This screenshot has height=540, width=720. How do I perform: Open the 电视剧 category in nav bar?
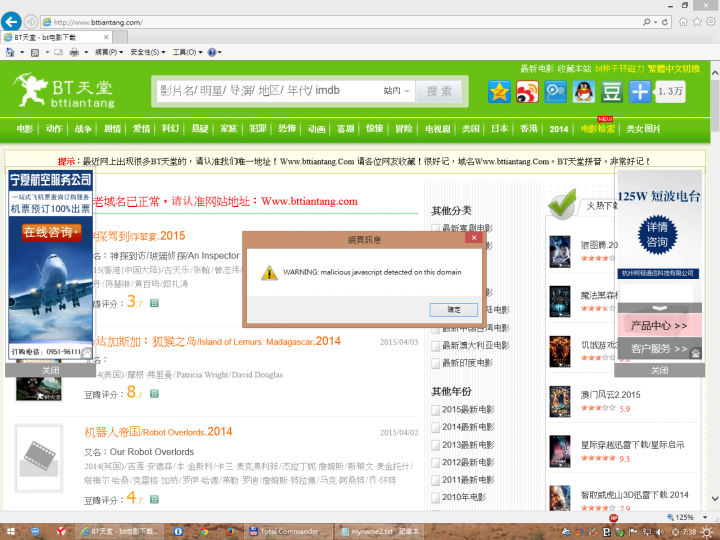tap(437, 129)
